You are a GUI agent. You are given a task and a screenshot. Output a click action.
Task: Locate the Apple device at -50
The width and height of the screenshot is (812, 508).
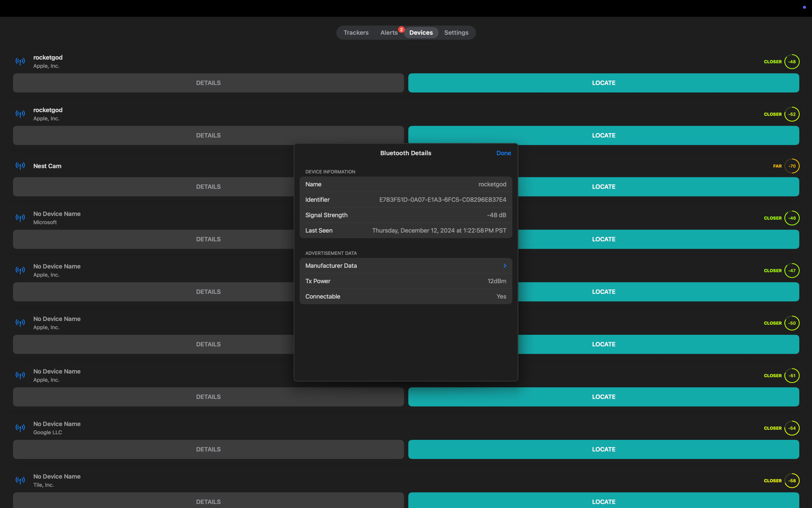pos(659,344)
